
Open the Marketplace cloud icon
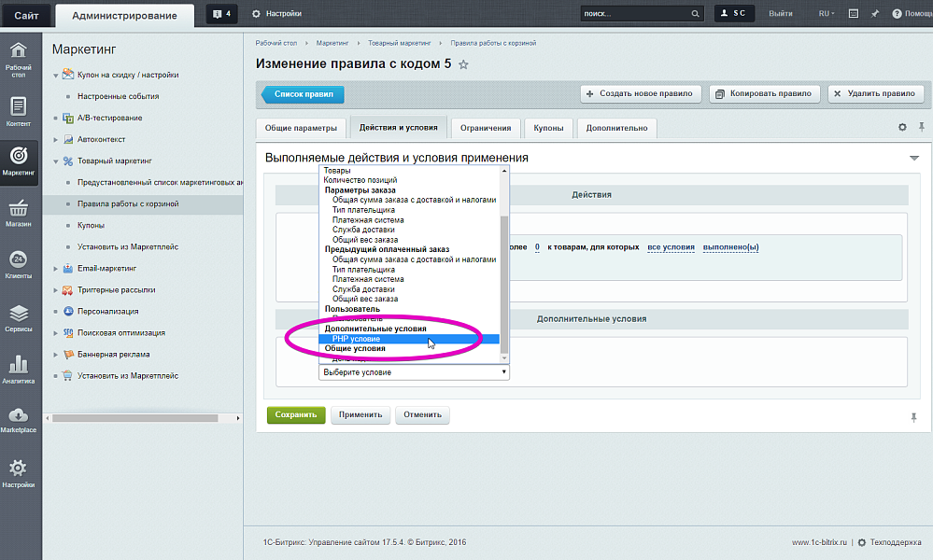point(18,420)
